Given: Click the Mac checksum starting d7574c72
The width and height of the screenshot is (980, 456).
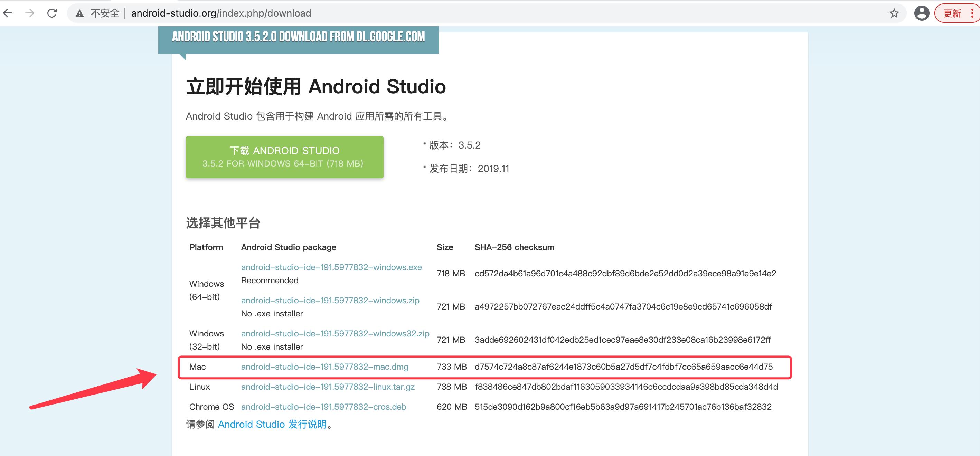Looking at the screenshot, I should point(623,367).
